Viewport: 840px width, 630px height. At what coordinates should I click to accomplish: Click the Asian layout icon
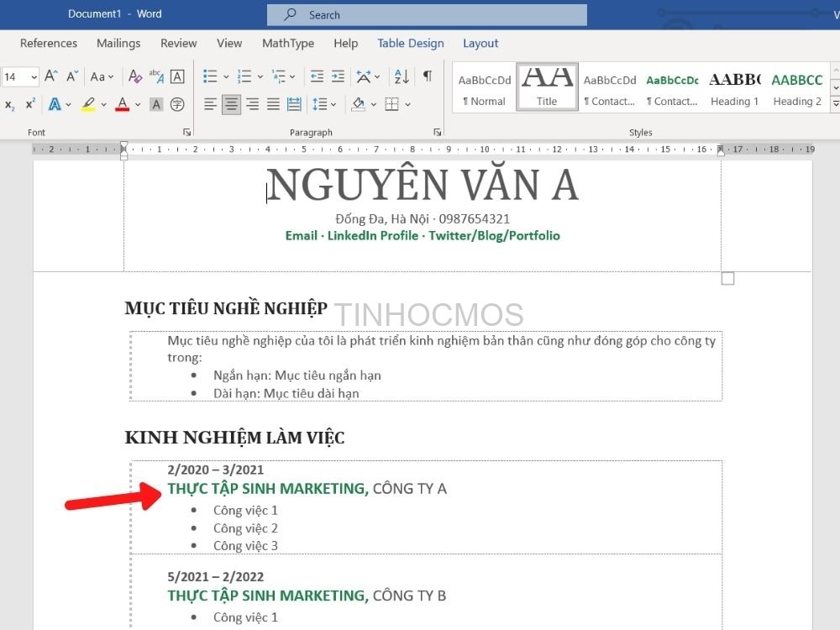click(364, 76)
